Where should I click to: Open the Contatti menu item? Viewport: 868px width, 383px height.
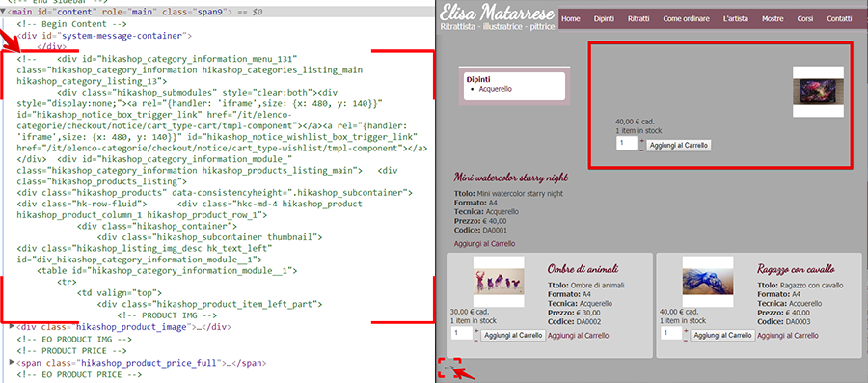(839, 19)
